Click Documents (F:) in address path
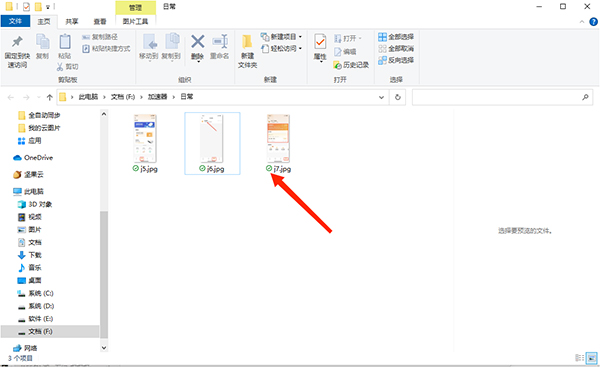 [123, 97]
